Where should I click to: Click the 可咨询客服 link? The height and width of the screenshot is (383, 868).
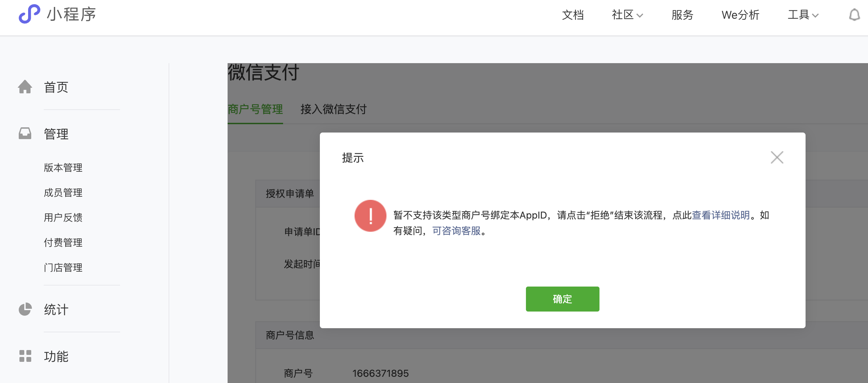tap(456, 231)
